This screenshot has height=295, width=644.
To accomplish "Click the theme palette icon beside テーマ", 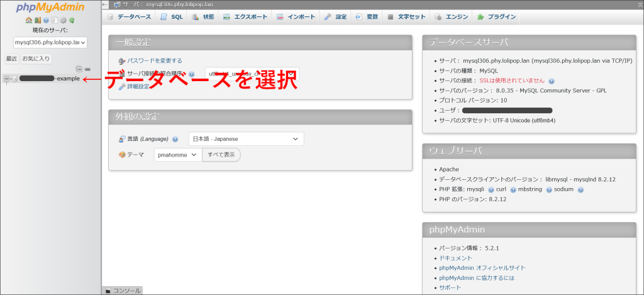I will click(x=121, y=155).
